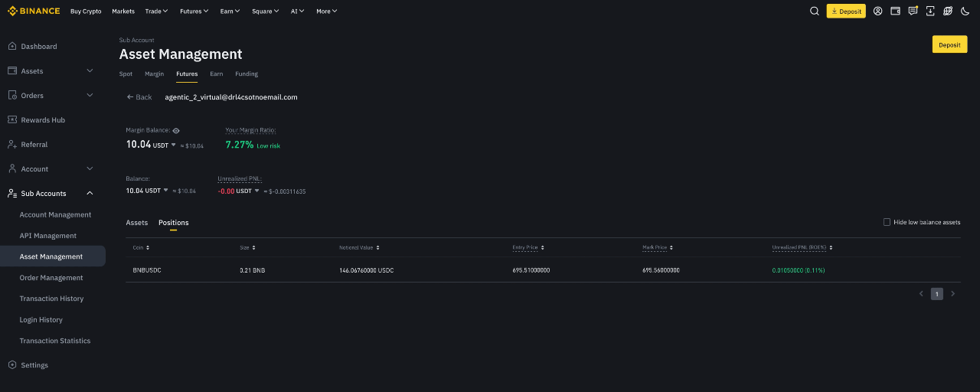Click the Account person icon in sidebar

pyautogui.click(x=12, y=168)
